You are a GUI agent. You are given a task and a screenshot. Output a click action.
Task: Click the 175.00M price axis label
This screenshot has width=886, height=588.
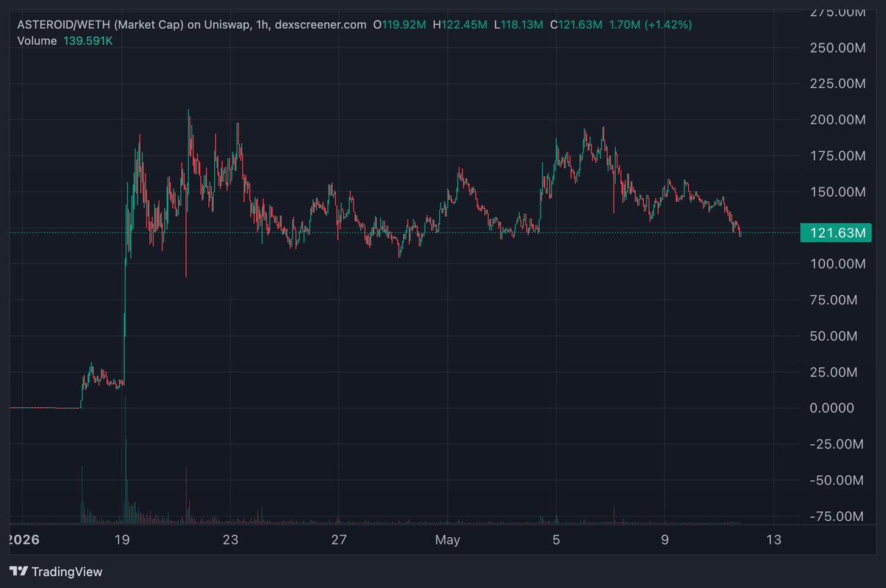click(837, 156)
